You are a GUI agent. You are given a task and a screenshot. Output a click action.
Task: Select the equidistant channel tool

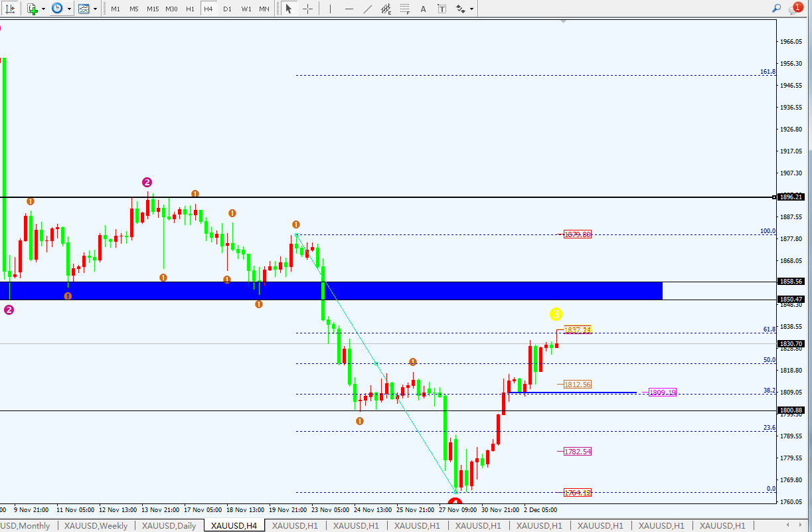coord(386,9)
